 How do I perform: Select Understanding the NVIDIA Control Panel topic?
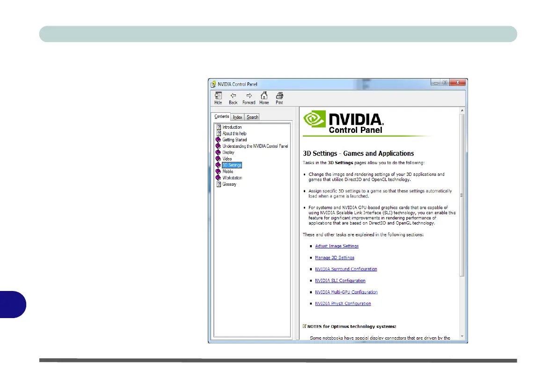coord(255,146)
